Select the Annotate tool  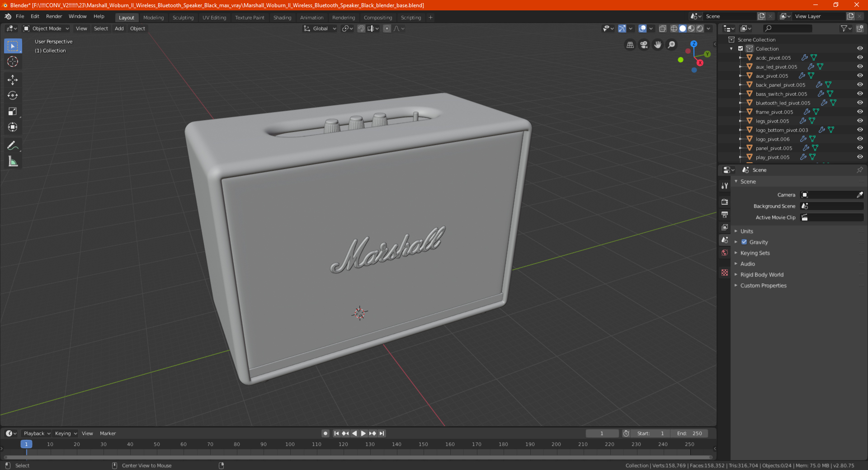pos(13,146)
